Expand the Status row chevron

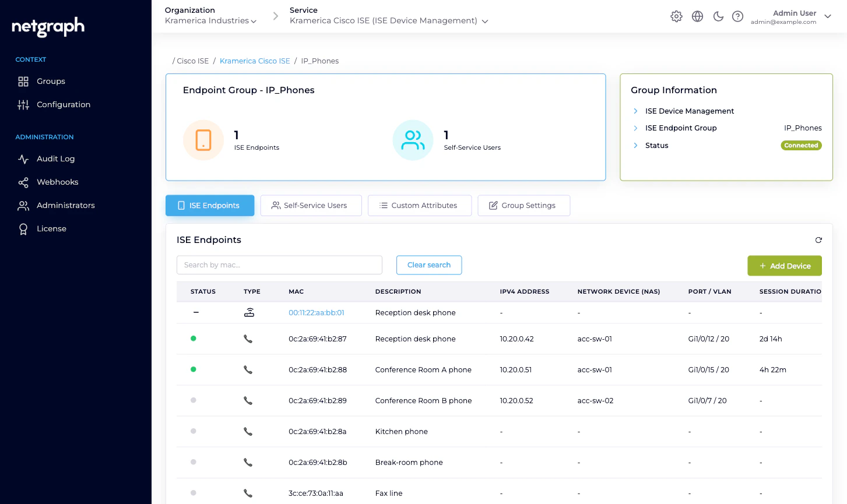(x=635, y=145)
